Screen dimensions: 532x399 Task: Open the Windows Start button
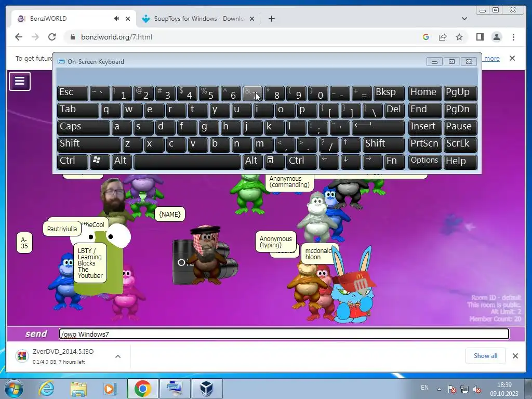point(14,389)
